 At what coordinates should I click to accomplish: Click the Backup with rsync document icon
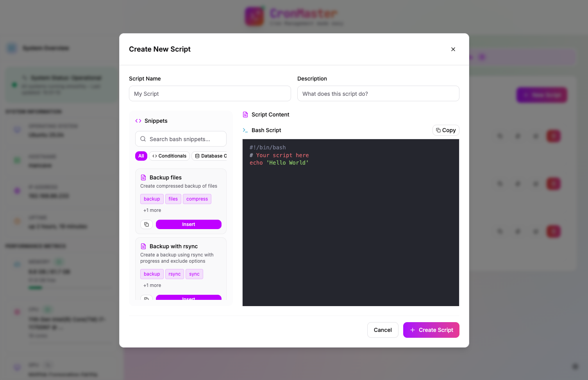pyautogui.click(x=143, y=246)
